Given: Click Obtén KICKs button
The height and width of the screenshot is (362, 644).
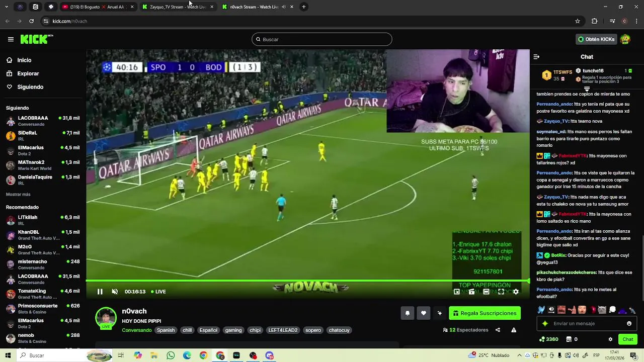Looking at the screenshot, I should click(x=596, y=39).
